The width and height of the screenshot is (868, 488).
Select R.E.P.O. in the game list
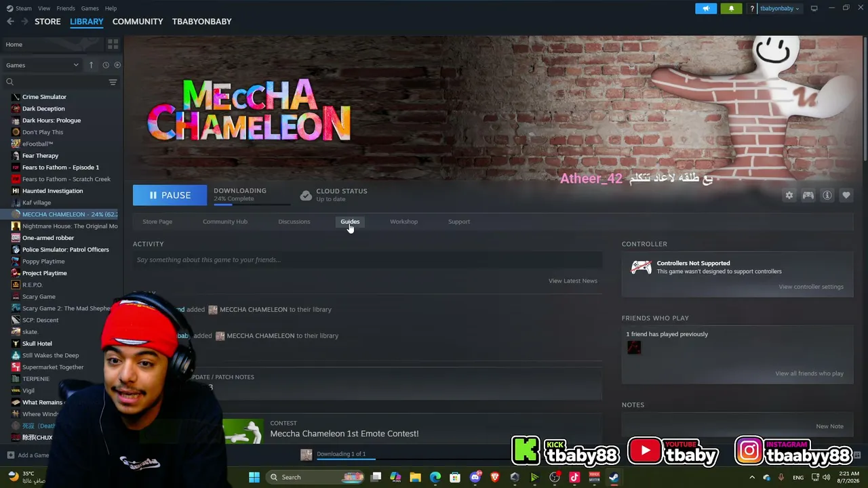[32, 285]
